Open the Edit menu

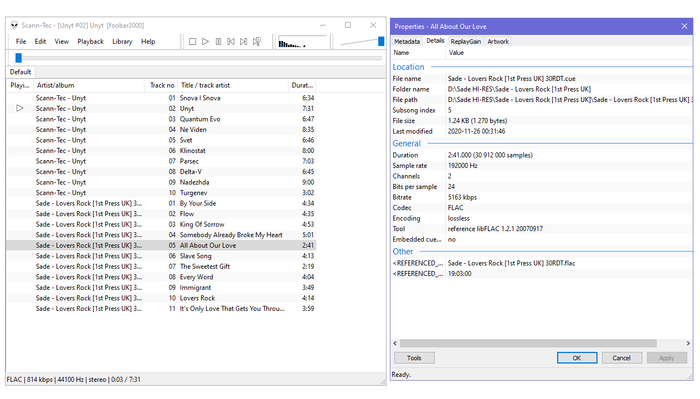pyautogui.click(x=40, y=42)
